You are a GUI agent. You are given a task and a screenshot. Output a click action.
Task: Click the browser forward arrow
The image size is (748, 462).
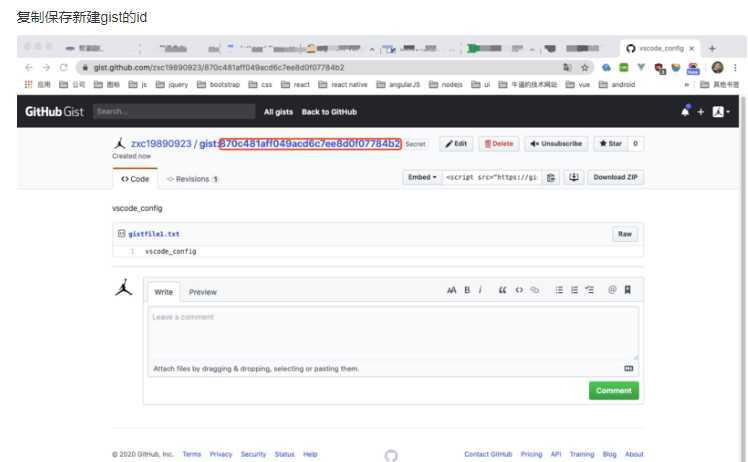click(46, 68)
